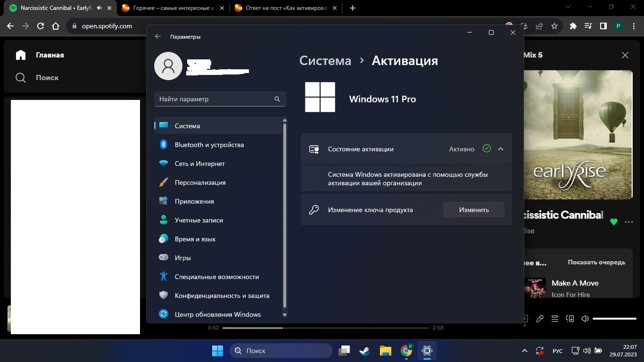Open Конфиденциальность и защита settings
Screen dimensions: 644x362
point(218,296)
